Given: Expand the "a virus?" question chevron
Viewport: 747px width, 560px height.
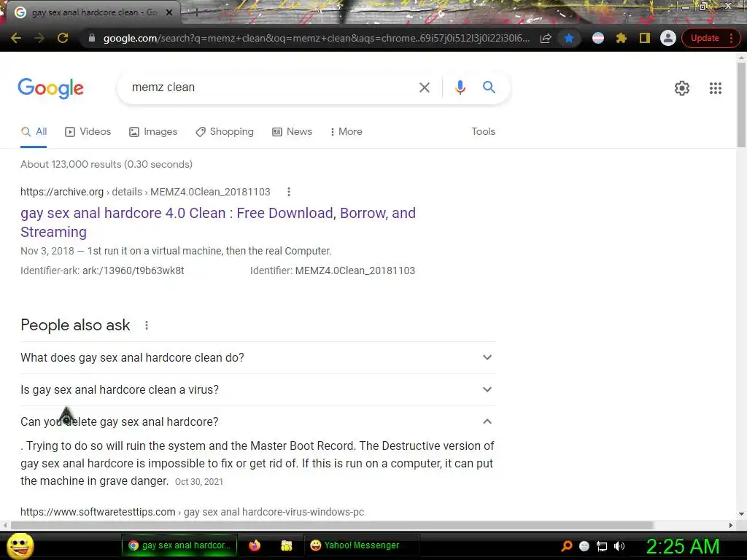Looking at the screenshot, I should (x=487, y=389).
